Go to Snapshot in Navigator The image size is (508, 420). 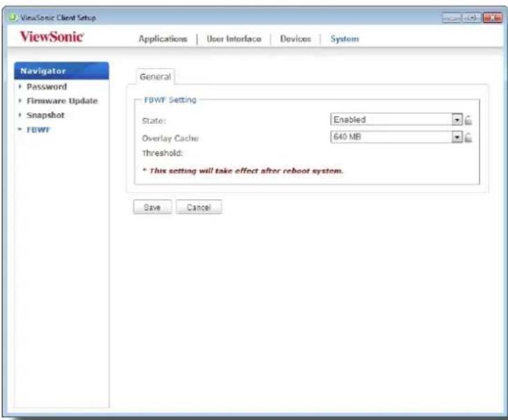click(46, 116)
